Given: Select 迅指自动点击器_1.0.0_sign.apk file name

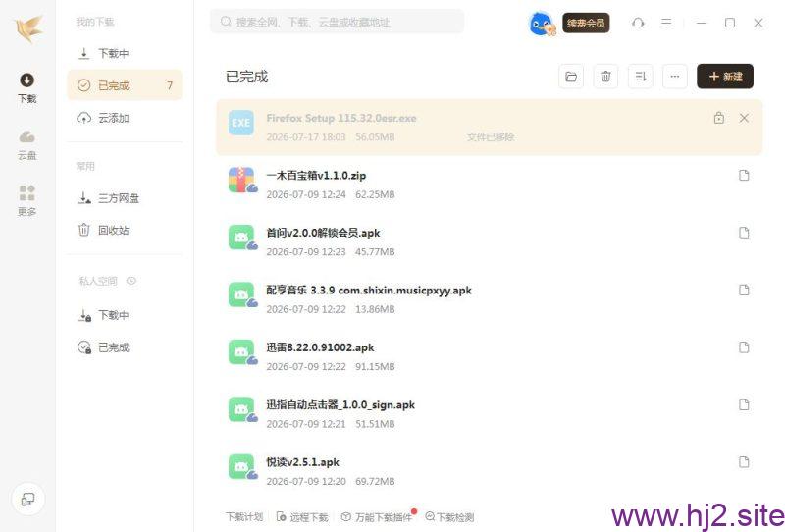Looking at the screenshot, I should click(x=340, y=404).
